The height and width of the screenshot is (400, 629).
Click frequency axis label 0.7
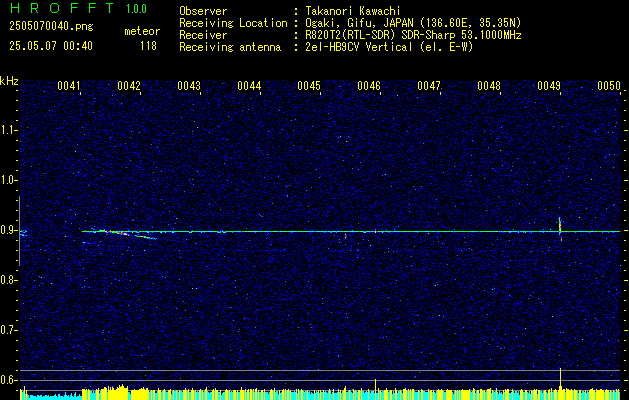click(9, 330)
